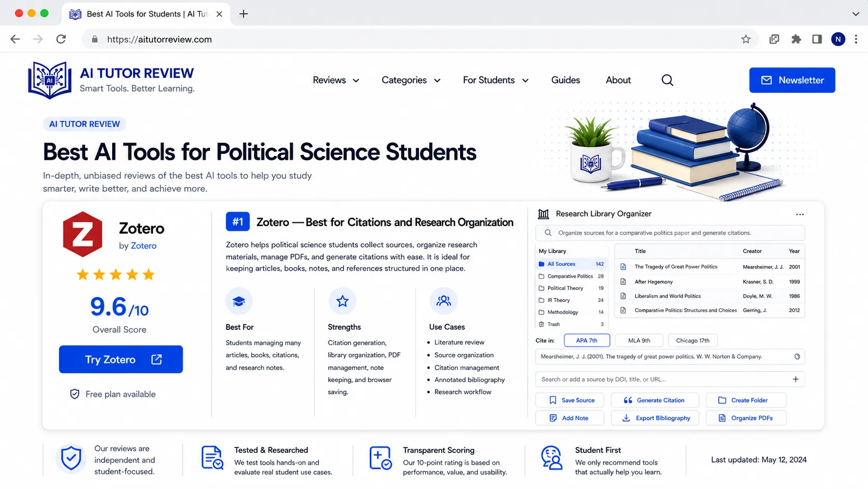
Task: Click the copy icon beside the Mearsheimer citation
Action: point(797,356)
